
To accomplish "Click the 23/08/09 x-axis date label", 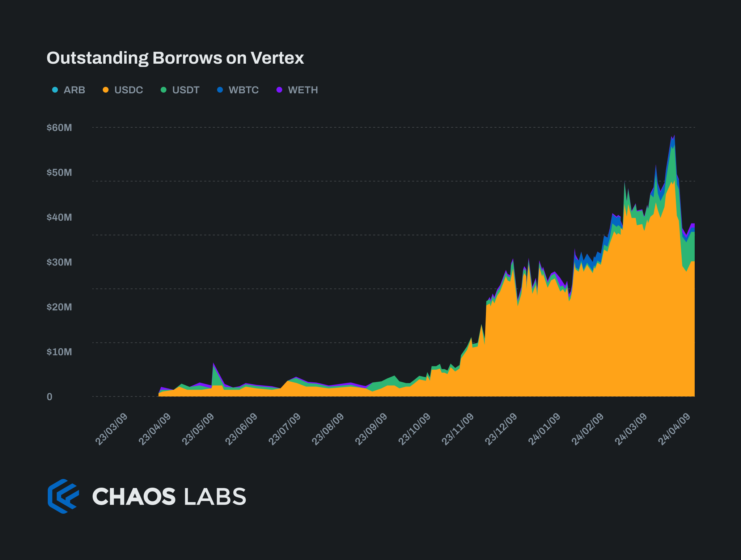I will tap(328, 429).
